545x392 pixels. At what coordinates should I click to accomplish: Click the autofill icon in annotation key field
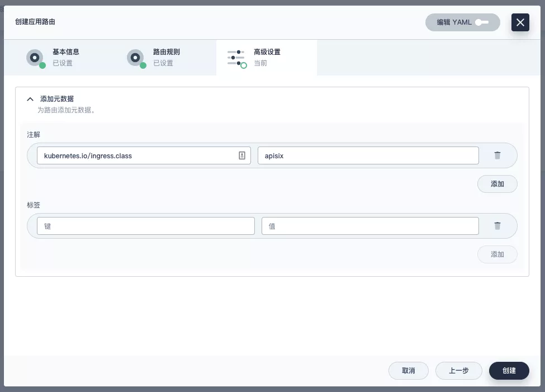point(242,155)
